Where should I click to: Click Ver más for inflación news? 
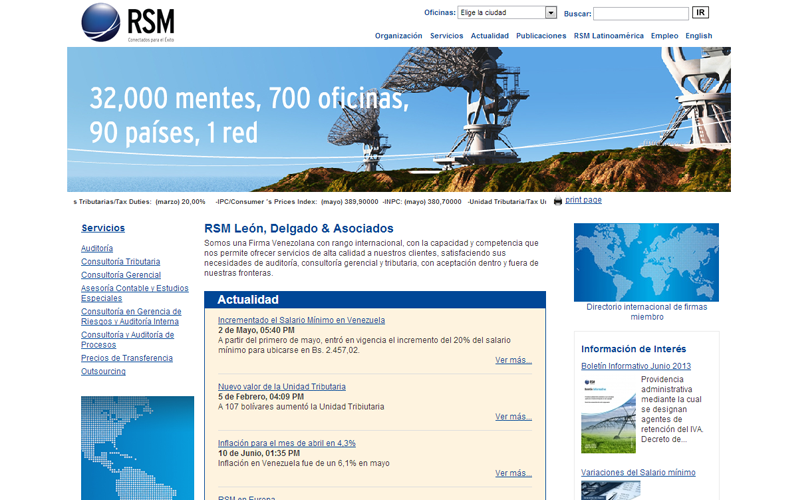click(x=513, y=473)
